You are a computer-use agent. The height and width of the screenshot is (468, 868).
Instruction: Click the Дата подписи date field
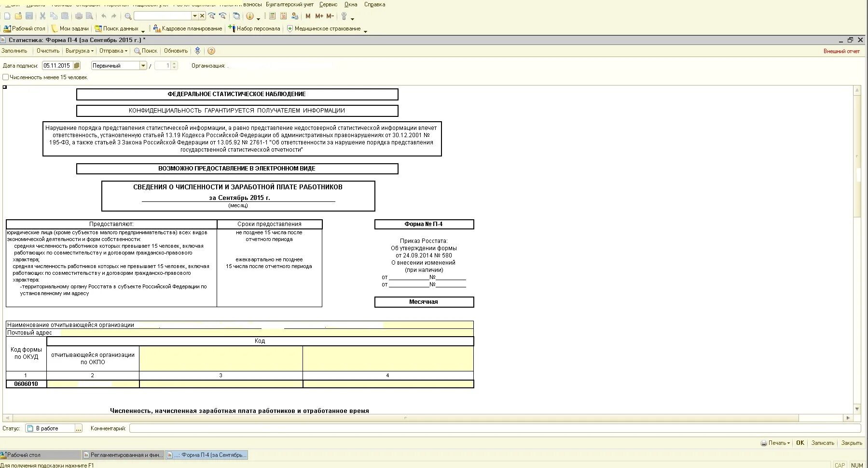tap(57, 66)
